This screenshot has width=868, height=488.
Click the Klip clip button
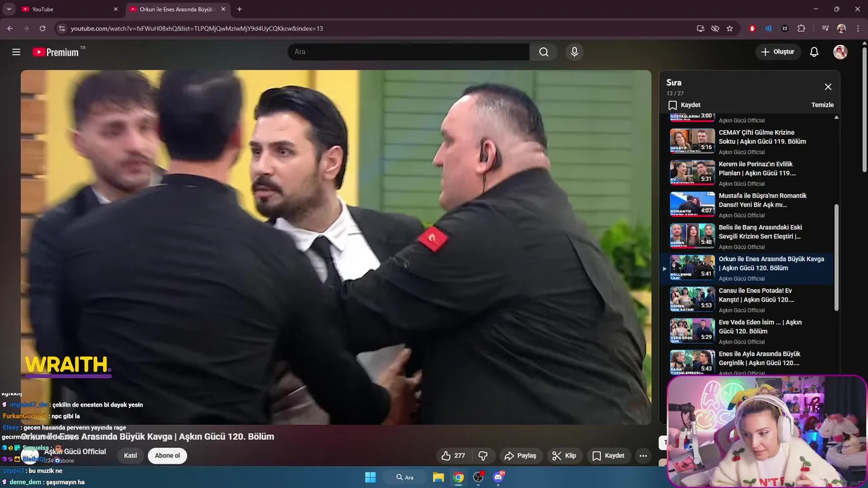tap(564, 455)
